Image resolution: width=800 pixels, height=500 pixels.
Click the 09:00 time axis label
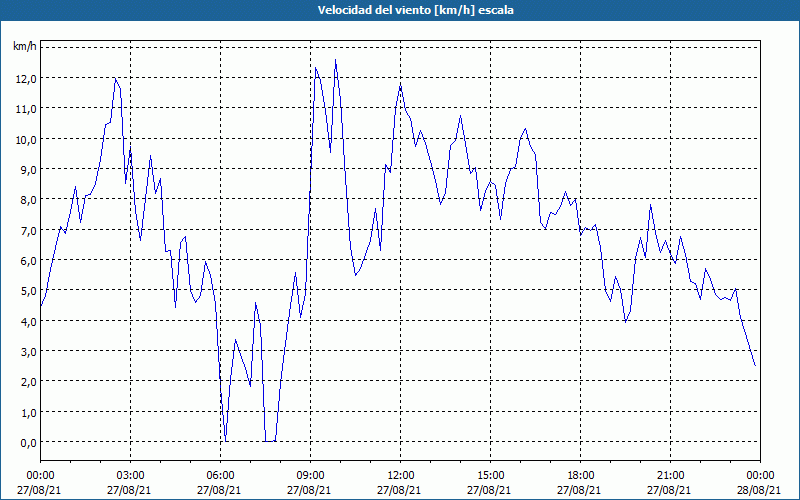tap(310, 476)
